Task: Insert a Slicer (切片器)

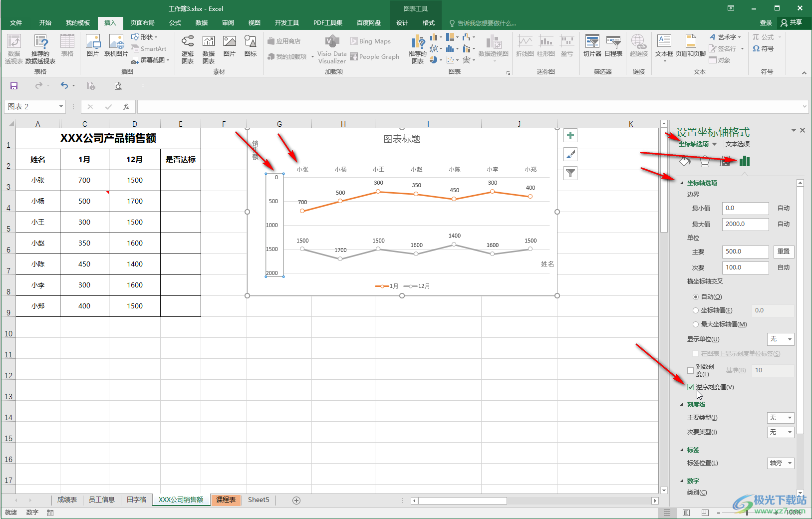Action: (x=592, y=45)
